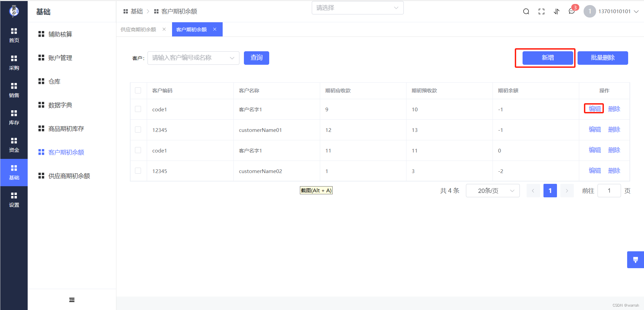
Task: Click 删除 for row with balance 0
Action: coord(614,150)
